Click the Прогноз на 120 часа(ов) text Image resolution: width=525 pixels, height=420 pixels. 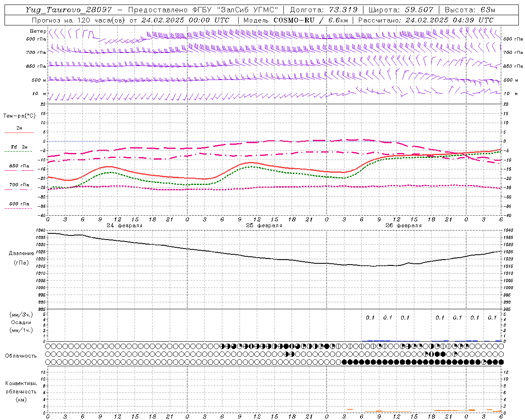(x=79, y=20)
